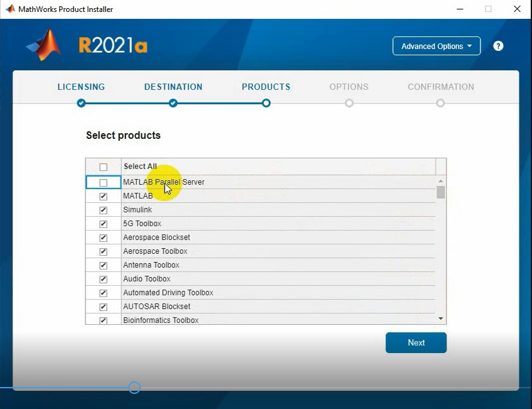This screenshot has height=409, width=532.
Task: Click the product list scroll up arrow
Action: (440, 181)
